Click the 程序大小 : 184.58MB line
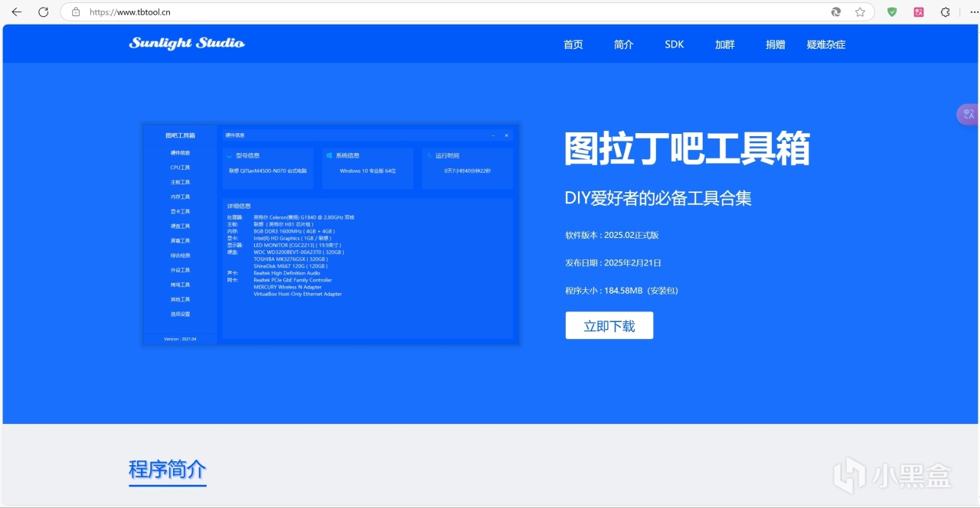This screenshot has width=980, height=508. pos(622,290)
